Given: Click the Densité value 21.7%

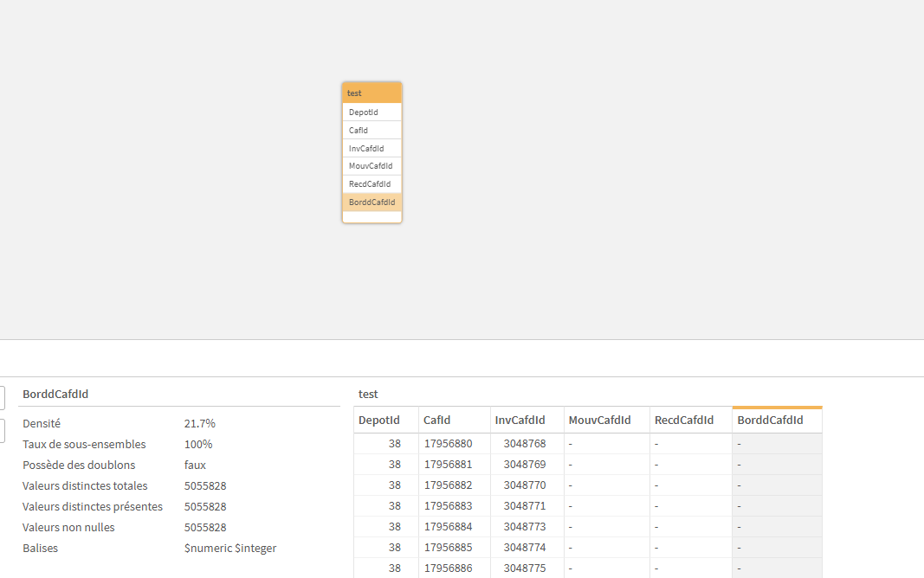Looking at the screenshot, I should (200, 424).
